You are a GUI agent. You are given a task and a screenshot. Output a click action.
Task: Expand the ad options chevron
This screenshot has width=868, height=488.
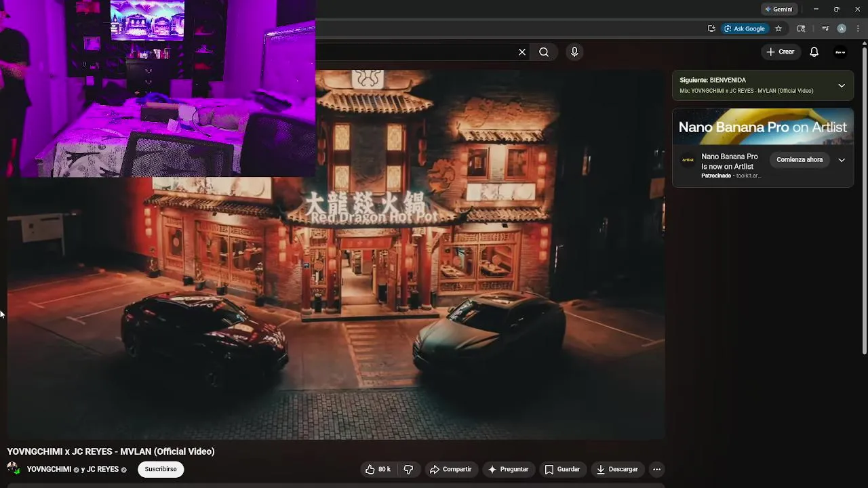(842, 161)
